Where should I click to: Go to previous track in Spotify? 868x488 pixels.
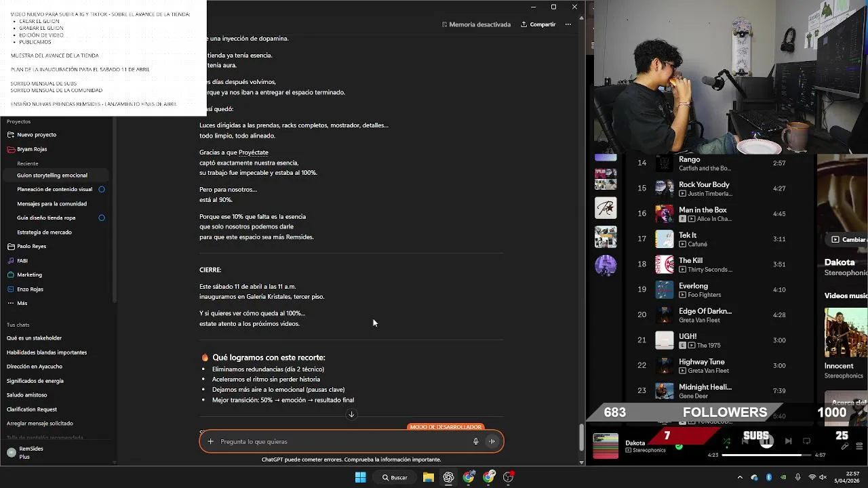tap(745, 441)
